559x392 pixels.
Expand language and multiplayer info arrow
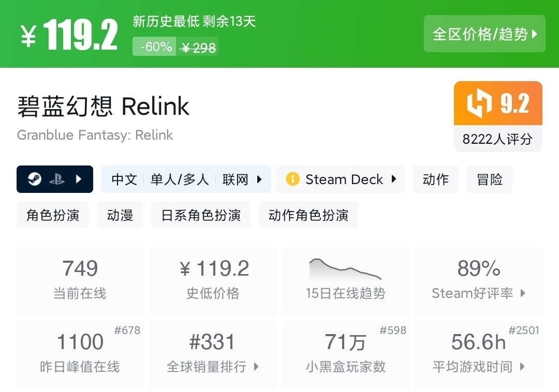tap(259, 179)
